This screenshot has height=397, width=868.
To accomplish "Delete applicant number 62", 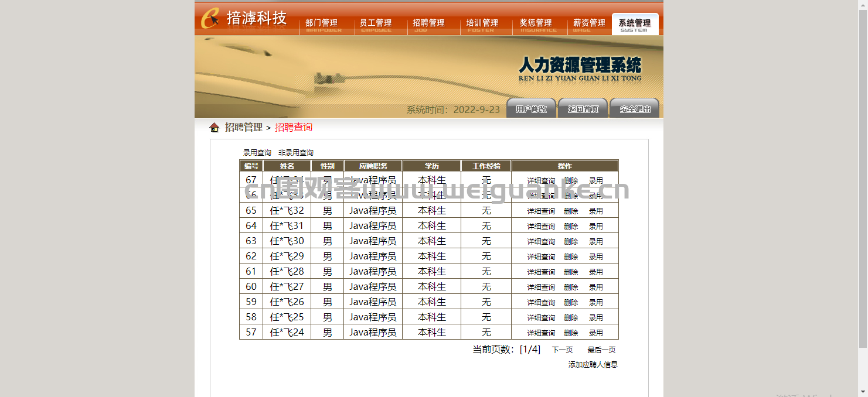I will (x=571, y=257).
